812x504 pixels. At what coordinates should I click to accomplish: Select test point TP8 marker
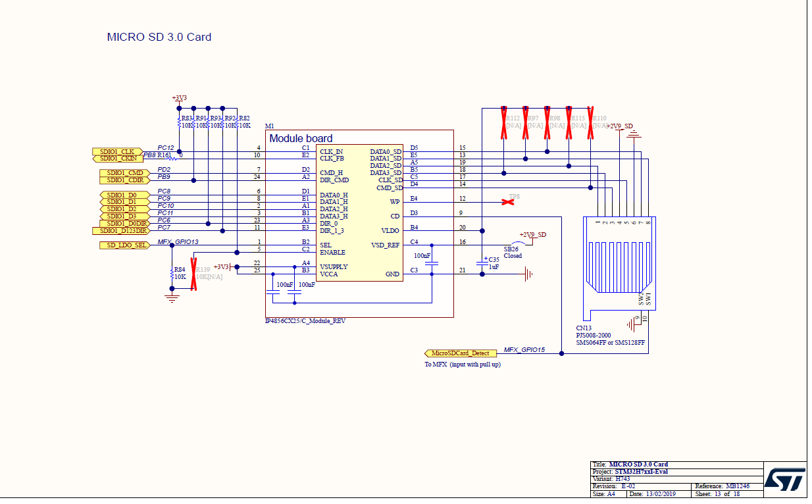coord(508,201)
